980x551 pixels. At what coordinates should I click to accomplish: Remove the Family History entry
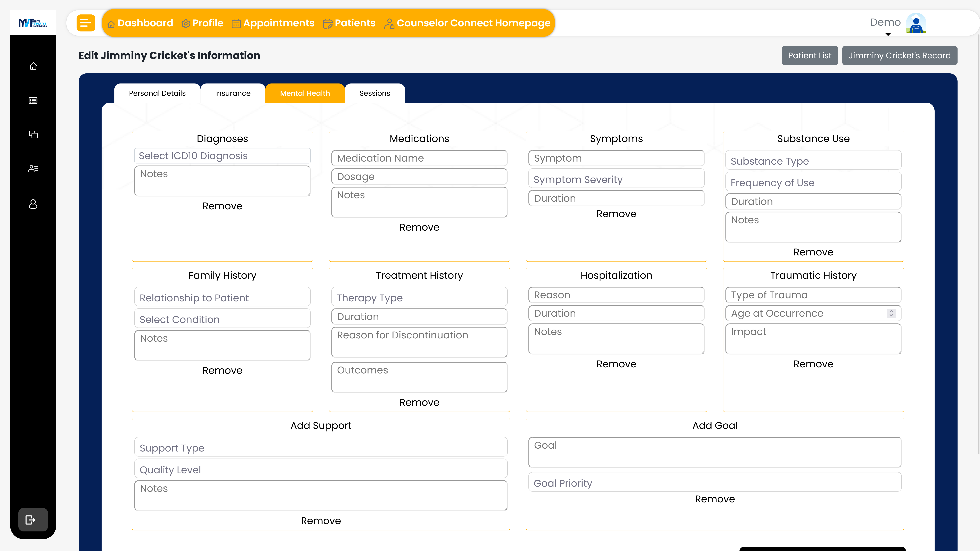pos(222,370)
